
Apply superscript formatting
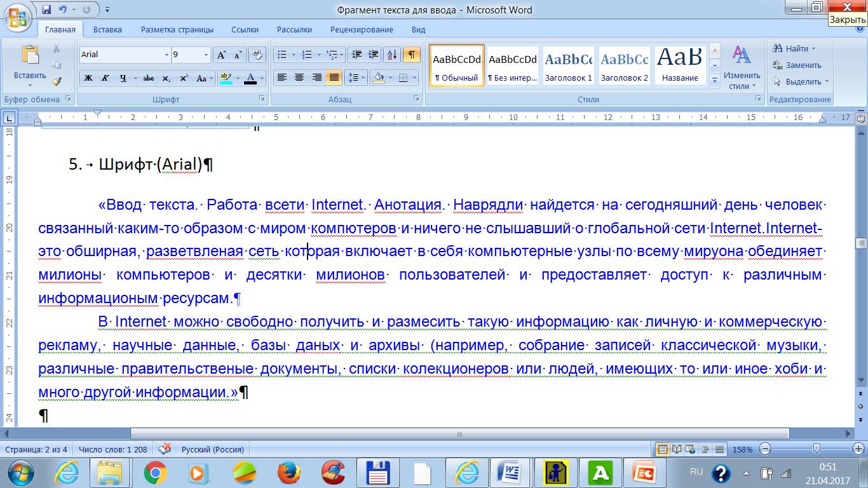pos(184,78)
